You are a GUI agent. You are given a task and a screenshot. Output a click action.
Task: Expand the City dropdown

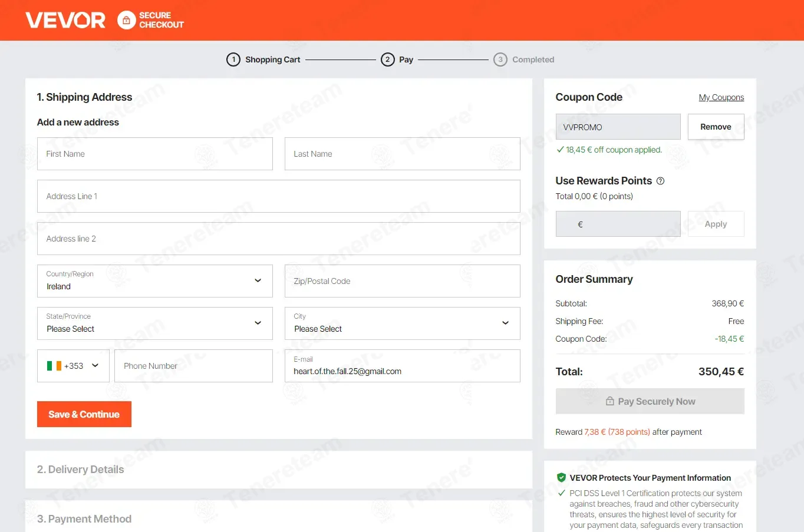[403, 323]
